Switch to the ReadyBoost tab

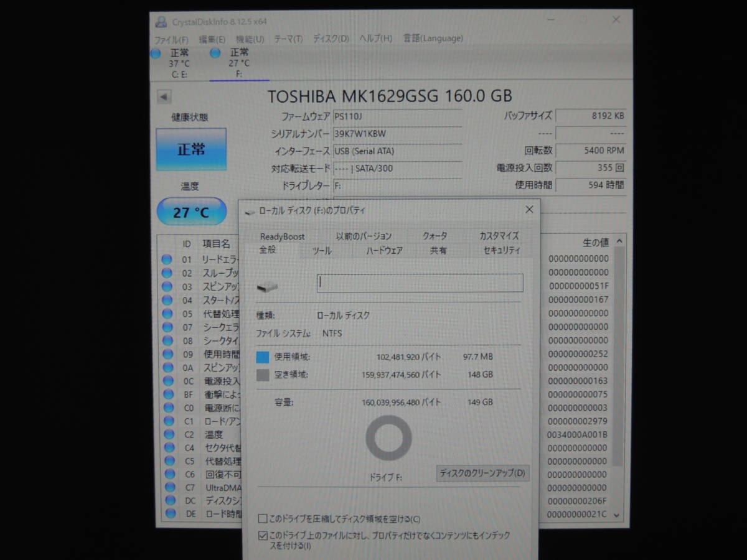283,236
